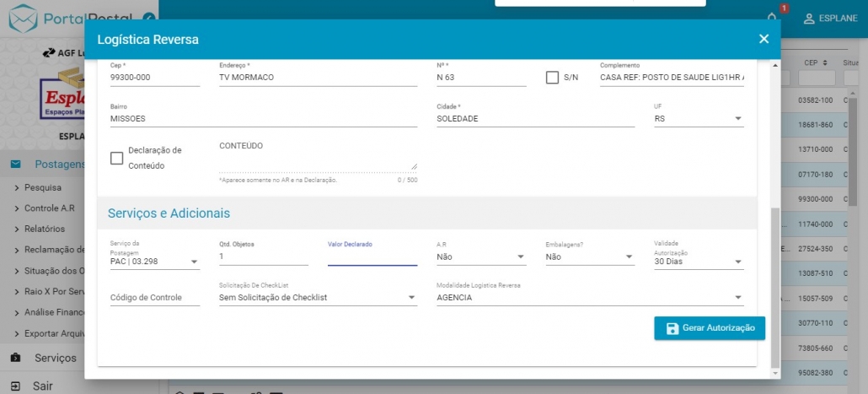The image size is (868, 394).
Task: Tick the S/N checkbox
Action: point(553,78)
